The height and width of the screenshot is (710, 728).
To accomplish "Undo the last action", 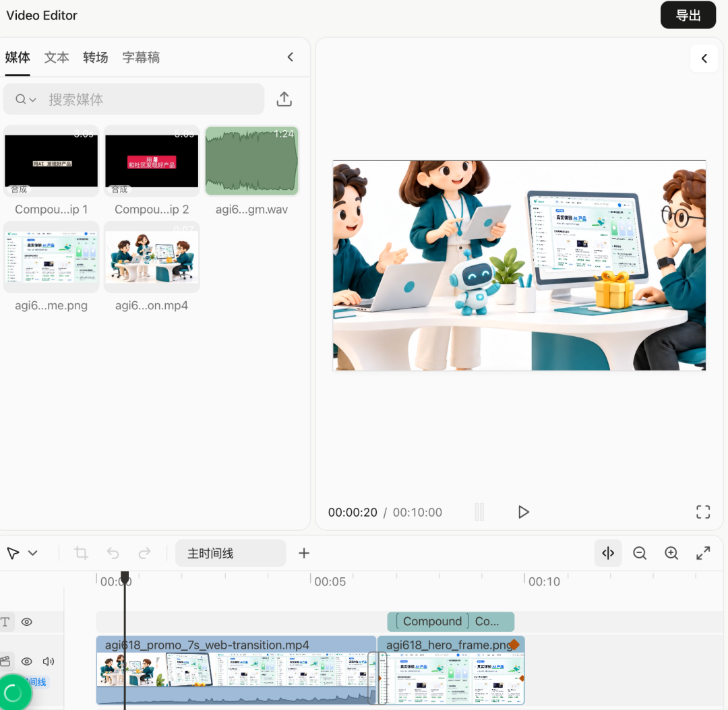I will coord(113,552).
